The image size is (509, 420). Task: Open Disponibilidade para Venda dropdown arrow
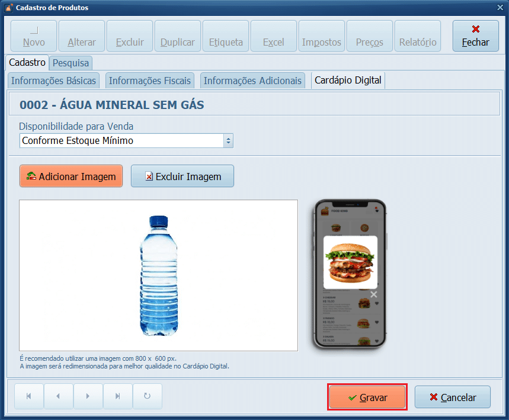[228, 140]
